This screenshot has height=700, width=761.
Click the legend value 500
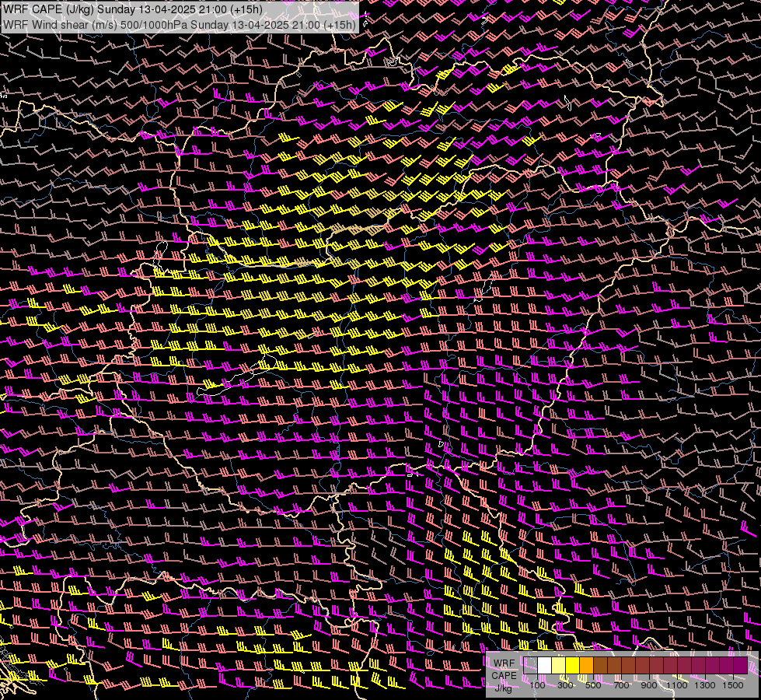click(593, 685)
